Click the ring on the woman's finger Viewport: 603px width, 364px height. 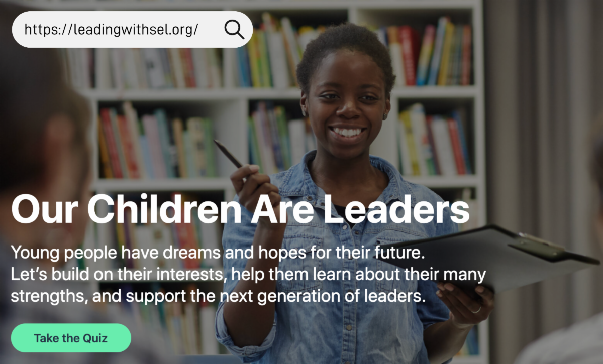click(x=475, y=310)
